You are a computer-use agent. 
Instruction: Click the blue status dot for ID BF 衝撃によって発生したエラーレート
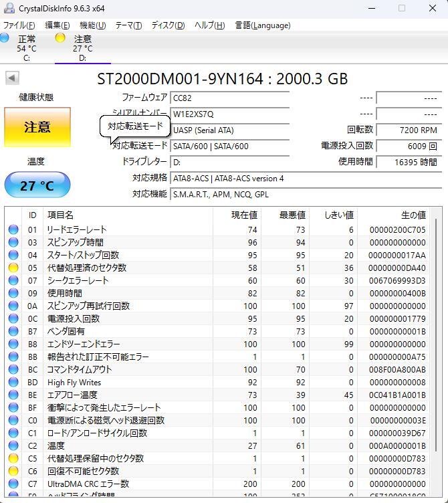pos(13,407)
